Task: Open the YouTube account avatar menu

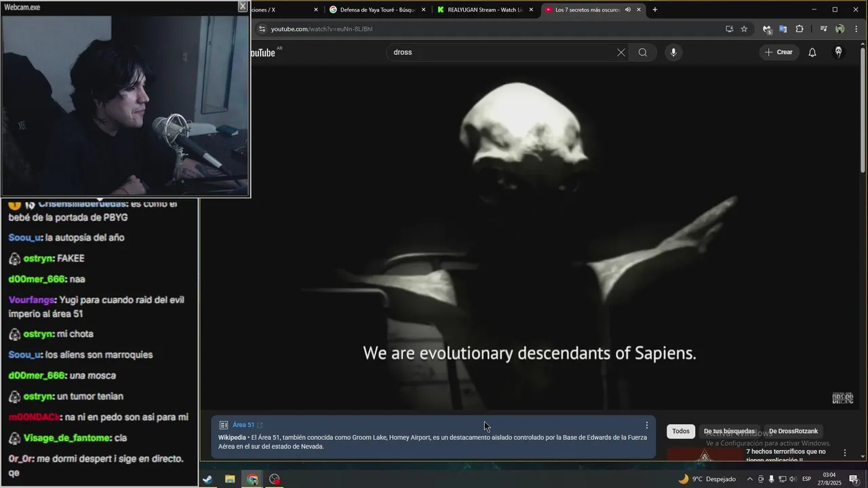Action: coord(838,52)
